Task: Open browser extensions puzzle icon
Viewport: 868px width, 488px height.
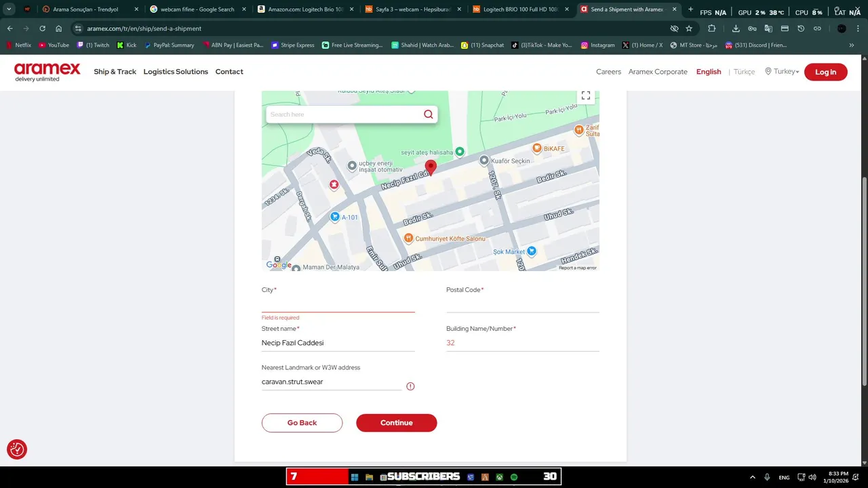Action: coord(711,28)
